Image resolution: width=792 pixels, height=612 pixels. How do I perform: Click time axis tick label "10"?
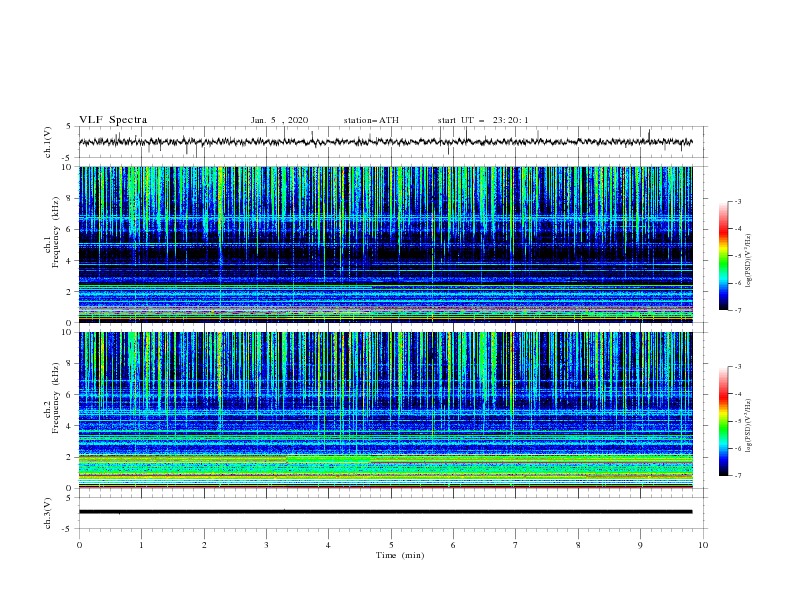click(703, 545)
